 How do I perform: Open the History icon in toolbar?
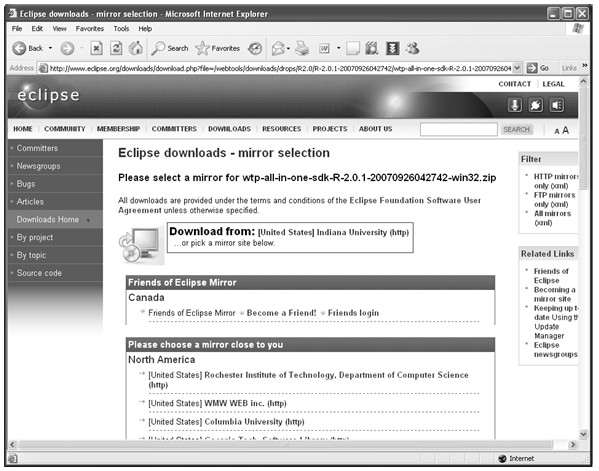click(255, 49)
